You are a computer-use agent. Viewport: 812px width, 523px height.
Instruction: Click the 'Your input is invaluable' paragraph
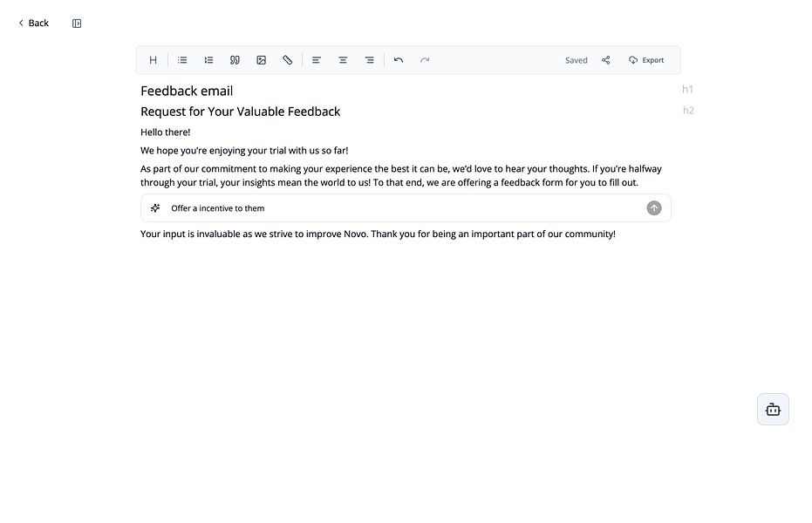pos(378,234)
